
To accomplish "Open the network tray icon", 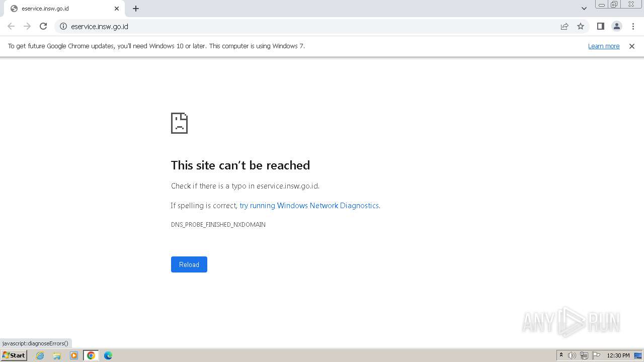I will (584, 355).
